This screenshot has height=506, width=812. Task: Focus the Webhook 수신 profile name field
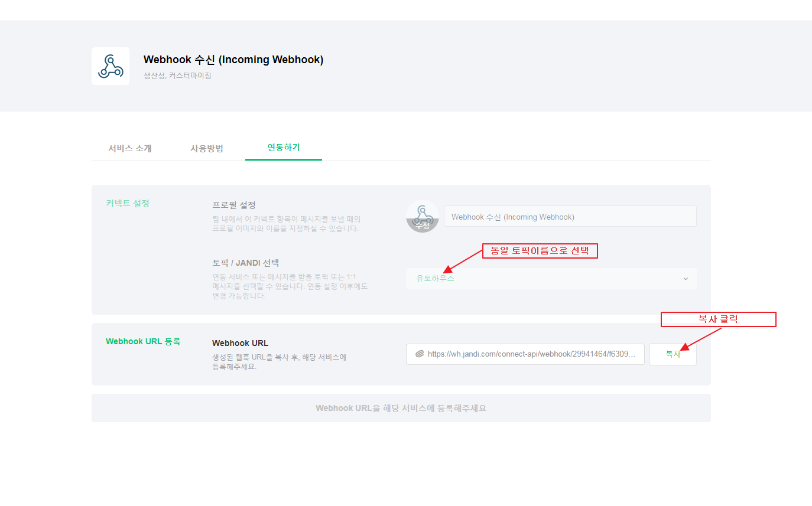coord(570,217)
